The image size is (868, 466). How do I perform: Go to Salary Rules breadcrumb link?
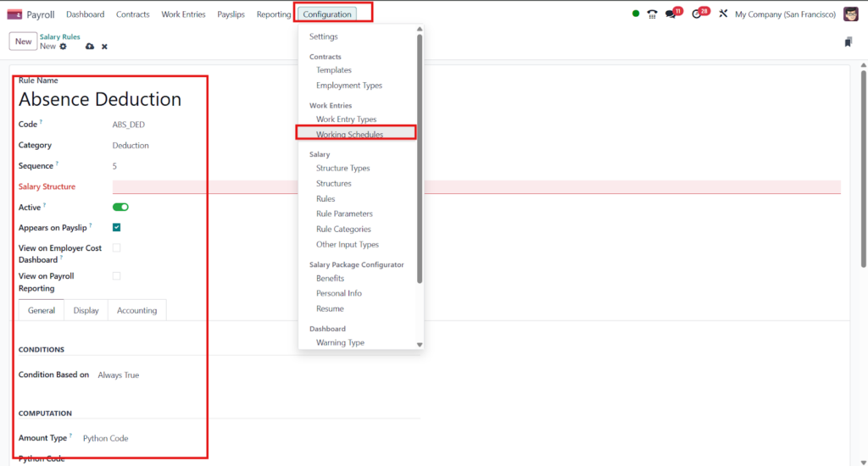[x=60, y=36]
